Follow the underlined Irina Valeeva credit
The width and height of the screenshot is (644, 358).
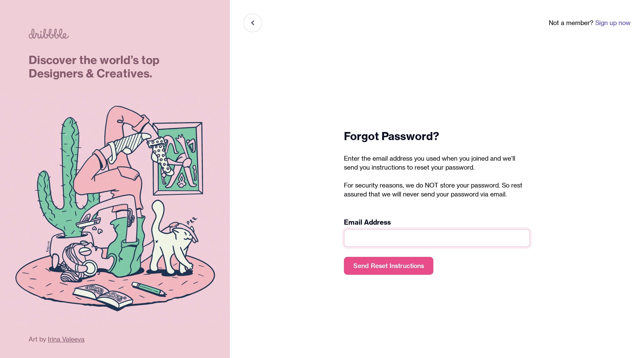[x=66, y=339]
